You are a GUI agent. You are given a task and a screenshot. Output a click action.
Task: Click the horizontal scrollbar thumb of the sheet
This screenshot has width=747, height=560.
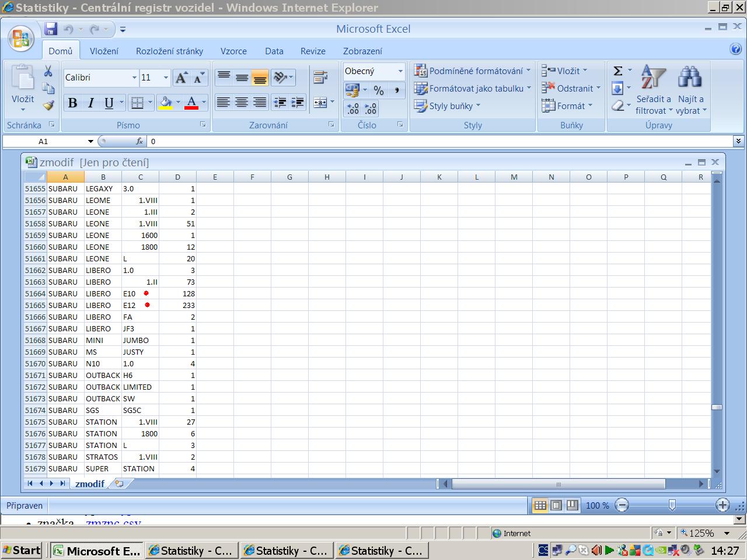(x=558, y=484)
